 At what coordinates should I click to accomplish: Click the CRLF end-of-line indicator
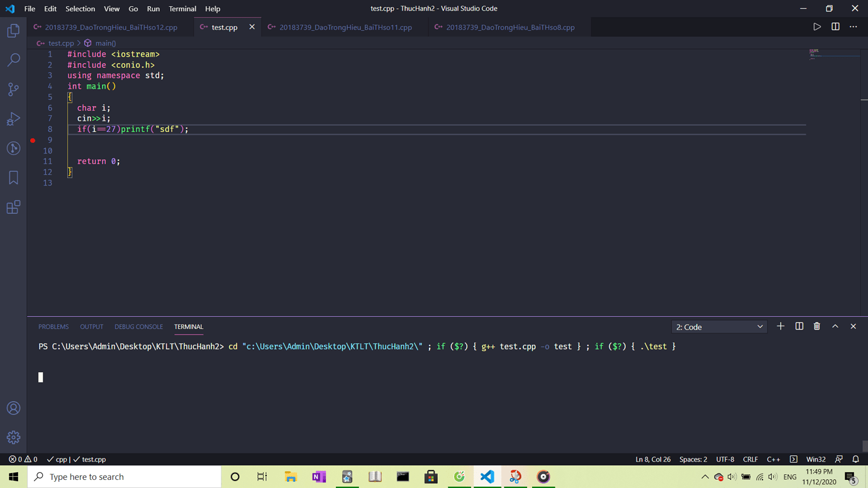coord(750,459)
